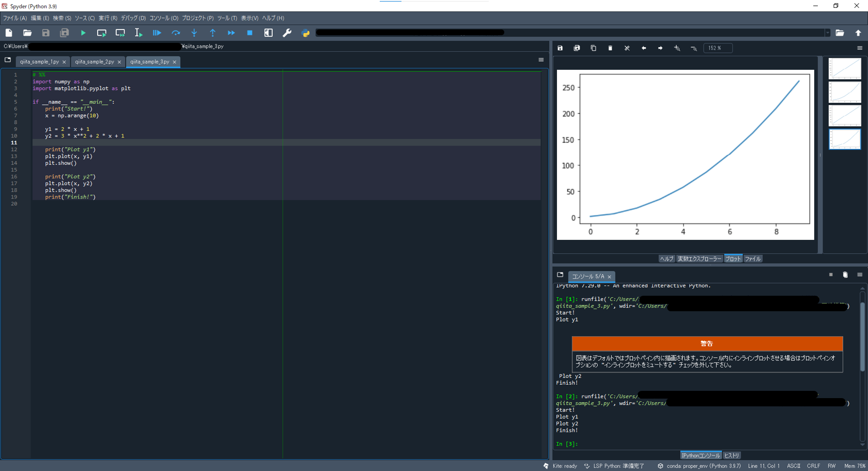Go to the previous plot
The image size is (868, 471).
point(644,48)
